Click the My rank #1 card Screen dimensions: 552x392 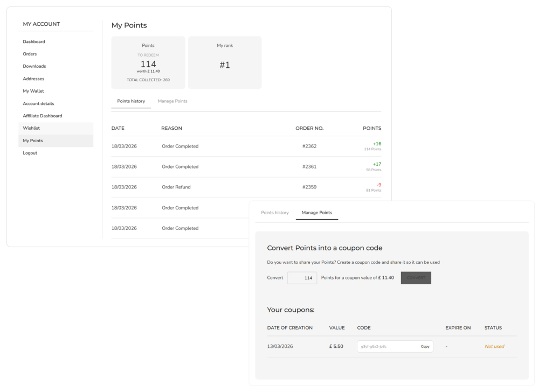(x=225, y=62)
